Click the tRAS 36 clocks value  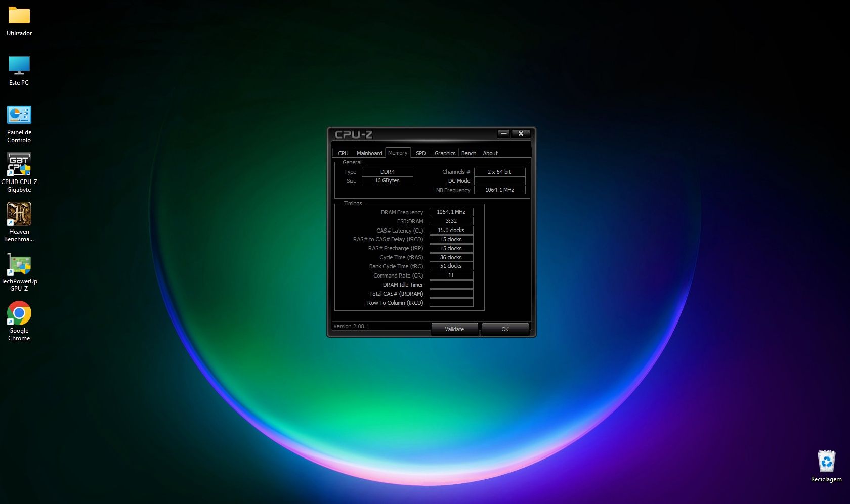click(451, 258)
